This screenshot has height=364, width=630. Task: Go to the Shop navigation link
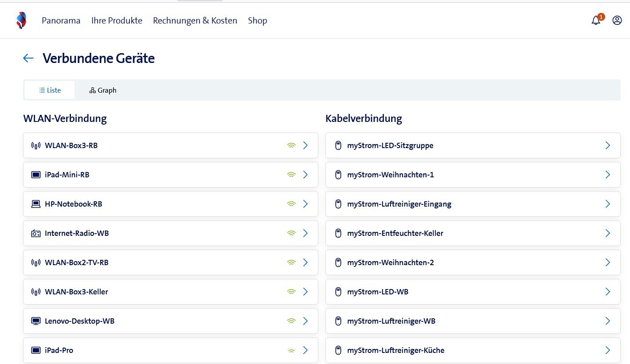[257, 20]
